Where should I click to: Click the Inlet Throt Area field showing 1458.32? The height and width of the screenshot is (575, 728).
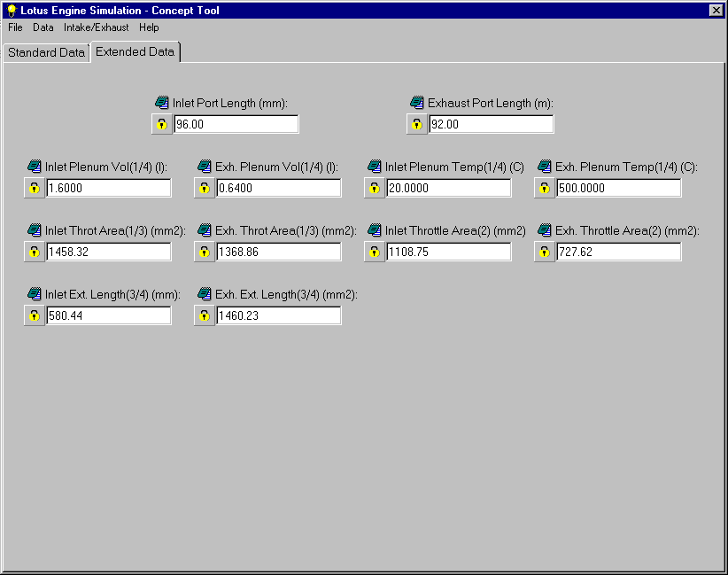[109, 252]
